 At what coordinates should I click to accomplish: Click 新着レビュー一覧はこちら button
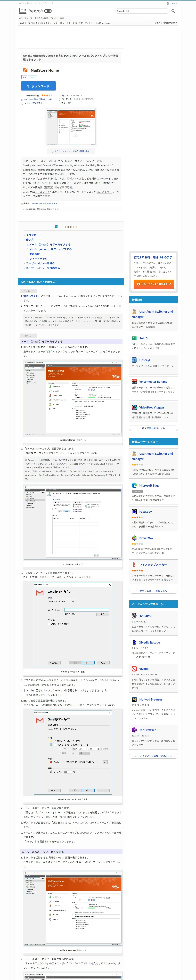pos(153,591)
